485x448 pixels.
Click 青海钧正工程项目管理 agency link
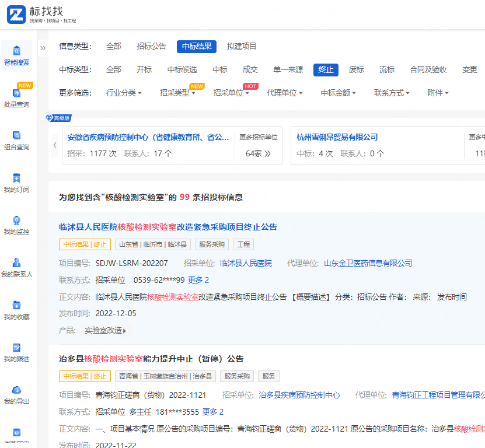tap(438, 395)
